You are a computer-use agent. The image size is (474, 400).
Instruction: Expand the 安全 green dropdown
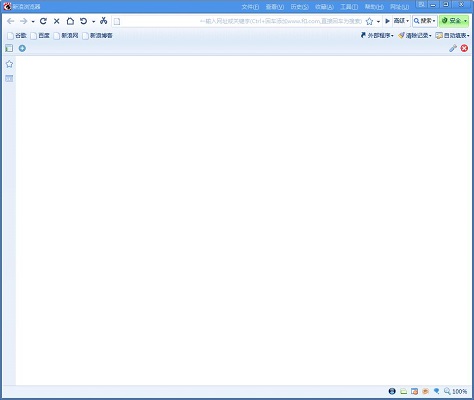tap(454, 21)
